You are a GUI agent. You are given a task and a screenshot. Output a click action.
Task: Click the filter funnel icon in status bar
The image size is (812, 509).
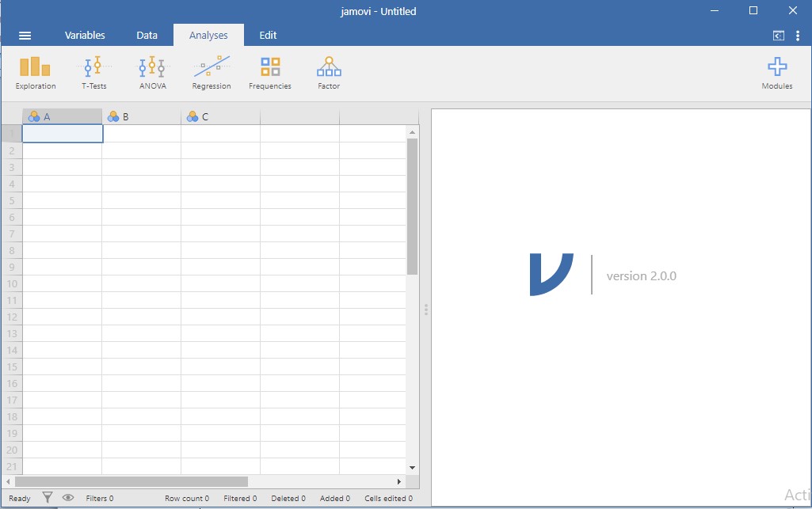[47, 498]
